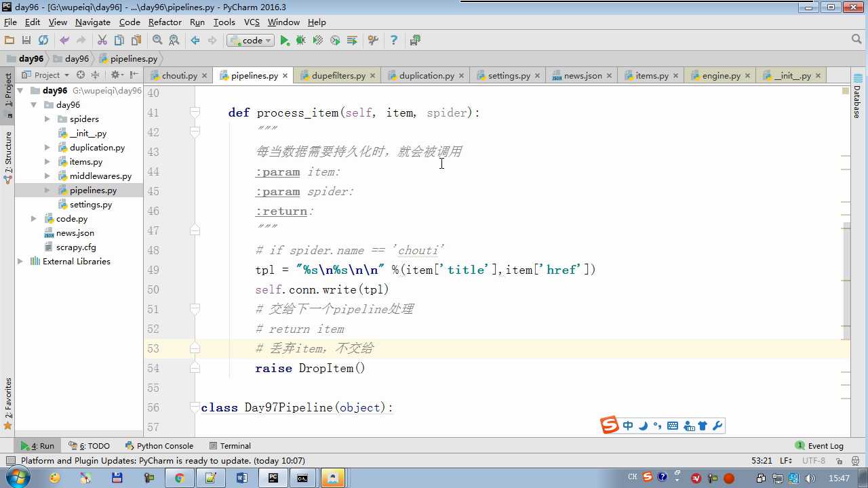This screenshot has width=868, height=488.
Task: Click the Find magnifier icon
Action: (x=157, y=41)
